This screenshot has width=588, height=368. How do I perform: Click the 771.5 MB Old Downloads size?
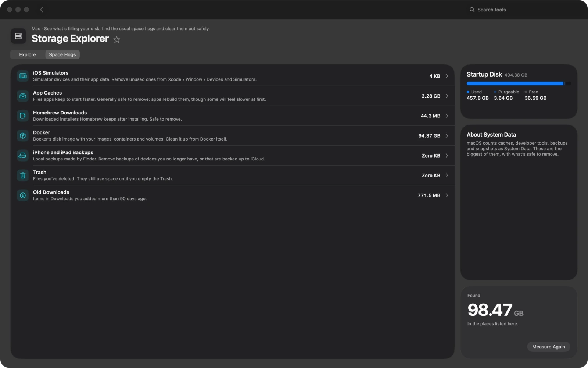point(429,195)
